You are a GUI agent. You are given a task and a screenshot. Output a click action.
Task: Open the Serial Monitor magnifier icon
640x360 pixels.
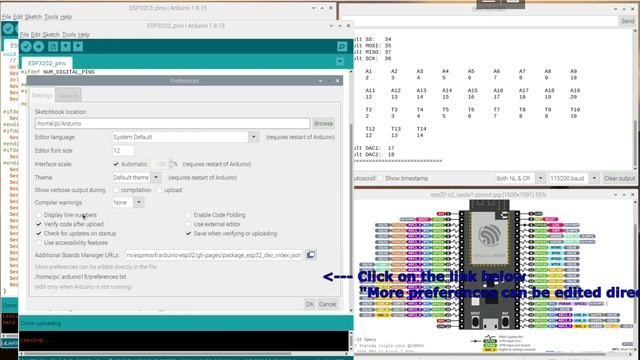(342, 47)
